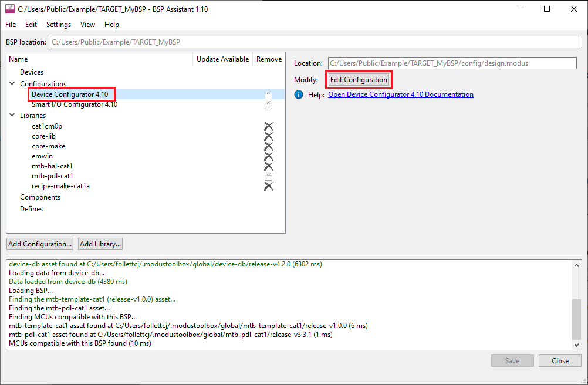
Task: Open the File menu
Action: 11,25
